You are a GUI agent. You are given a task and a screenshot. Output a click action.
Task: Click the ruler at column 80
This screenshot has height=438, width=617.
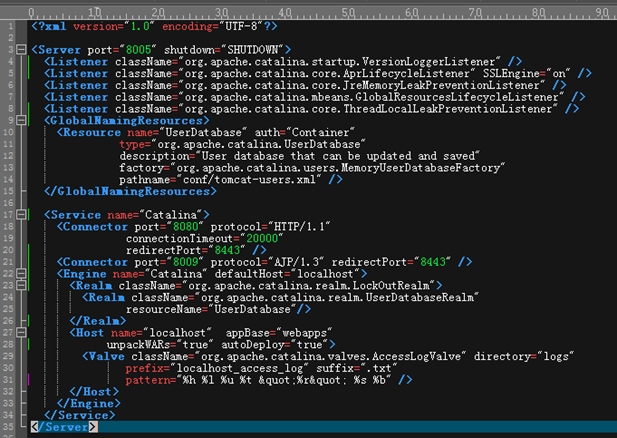539,13
